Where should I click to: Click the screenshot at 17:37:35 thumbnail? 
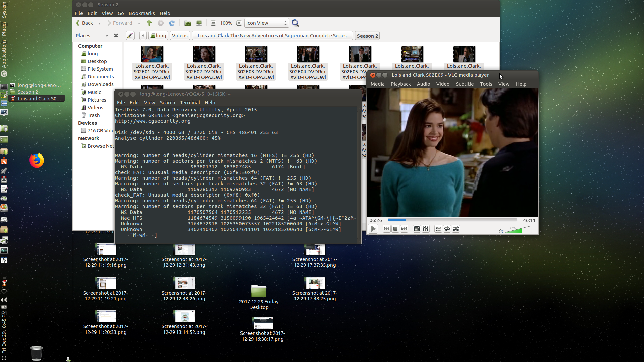[315, 249]
